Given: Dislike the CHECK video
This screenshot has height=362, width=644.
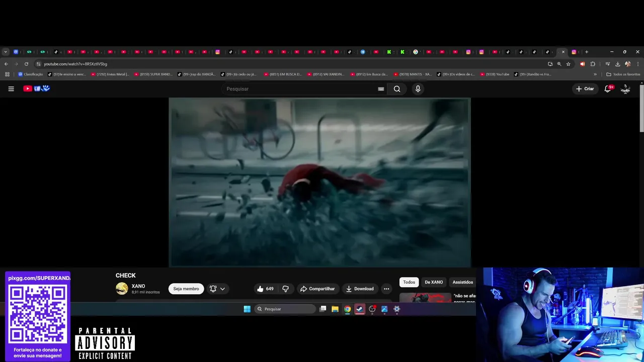Looking at the screenshot, I should click(285, 289).
